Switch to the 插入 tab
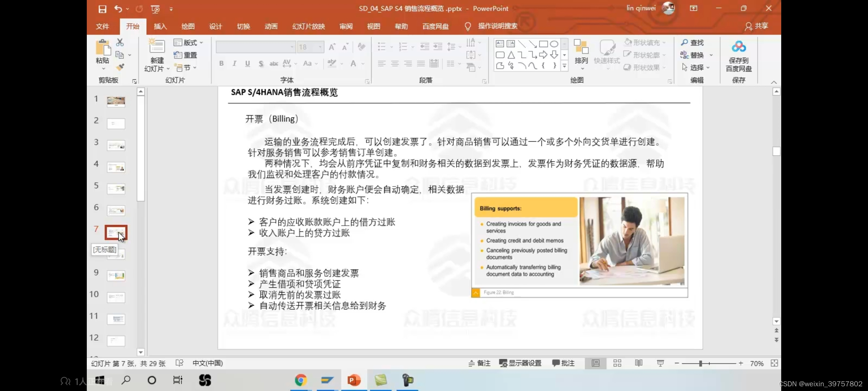 coord(160,26)
